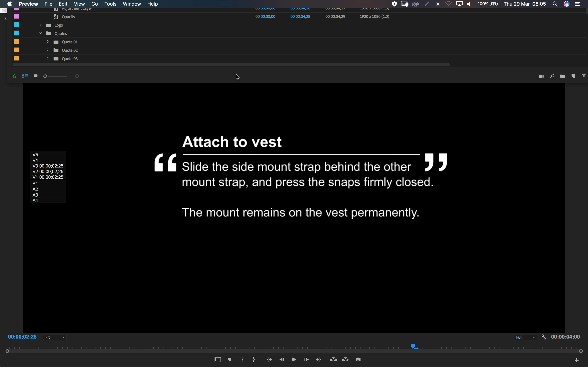Open the View menu in menu bar
The height and width of the screenshot is (367, 588).
79,4
